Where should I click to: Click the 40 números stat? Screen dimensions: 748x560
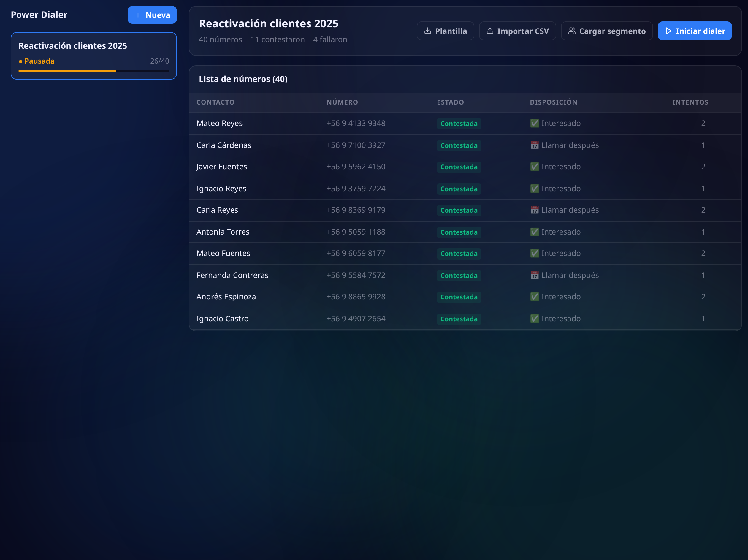pyautogui.click(x=220, y=39)
